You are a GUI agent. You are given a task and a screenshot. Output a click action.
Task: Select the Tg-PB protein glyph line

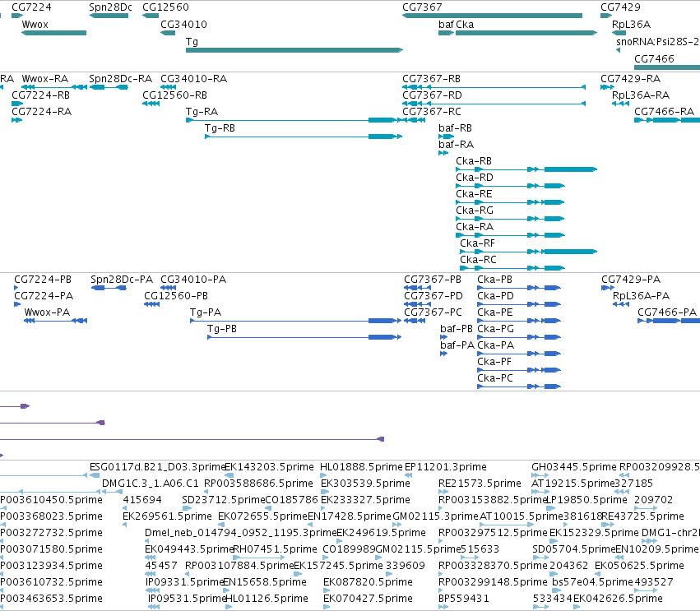pyautogui.click(x=304, y=337)
